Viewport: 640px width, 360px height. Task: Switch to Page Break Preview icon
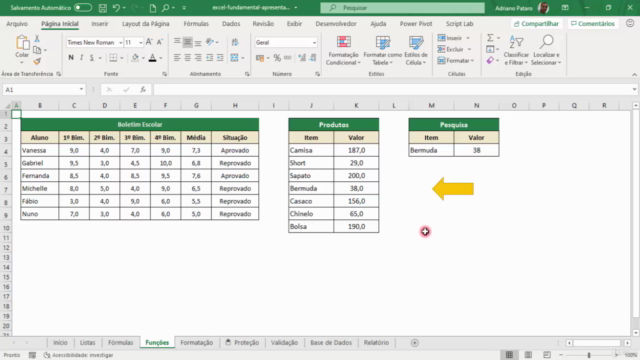(x=547, y=355)
